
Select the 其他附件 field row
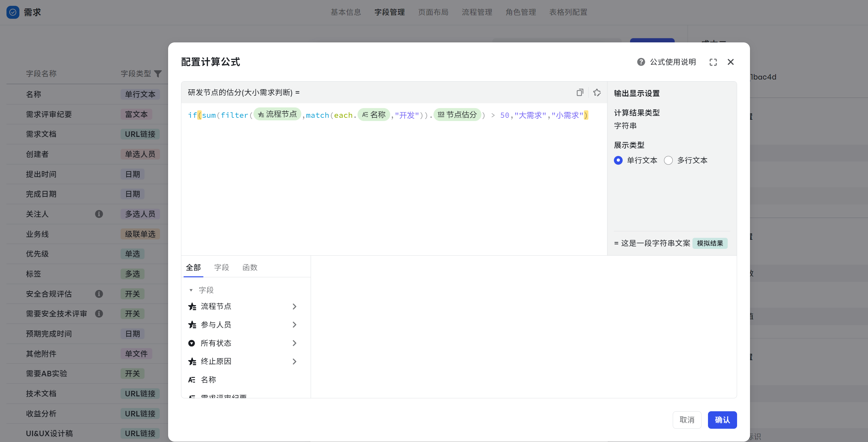click(87, 354)
